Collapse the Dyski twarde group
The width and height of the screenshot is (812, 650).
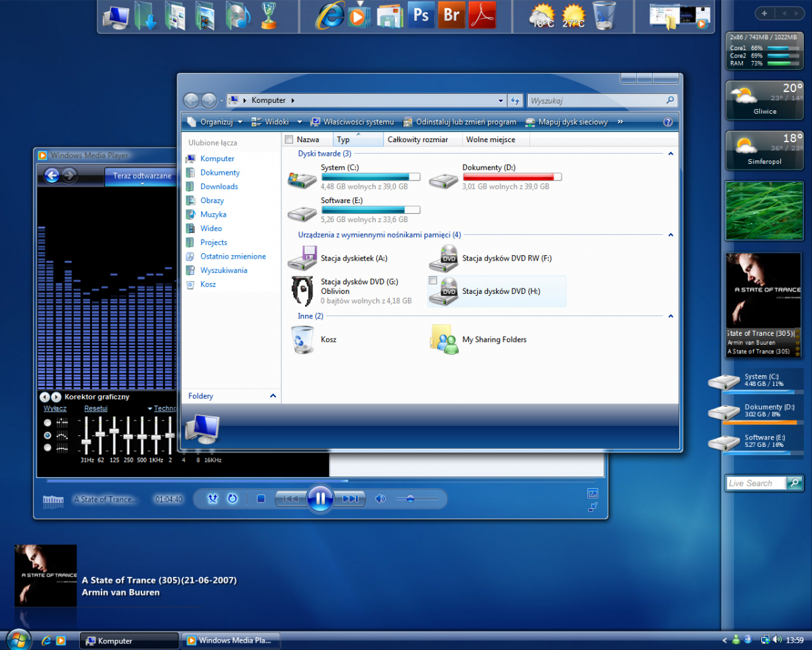(671, 154)
